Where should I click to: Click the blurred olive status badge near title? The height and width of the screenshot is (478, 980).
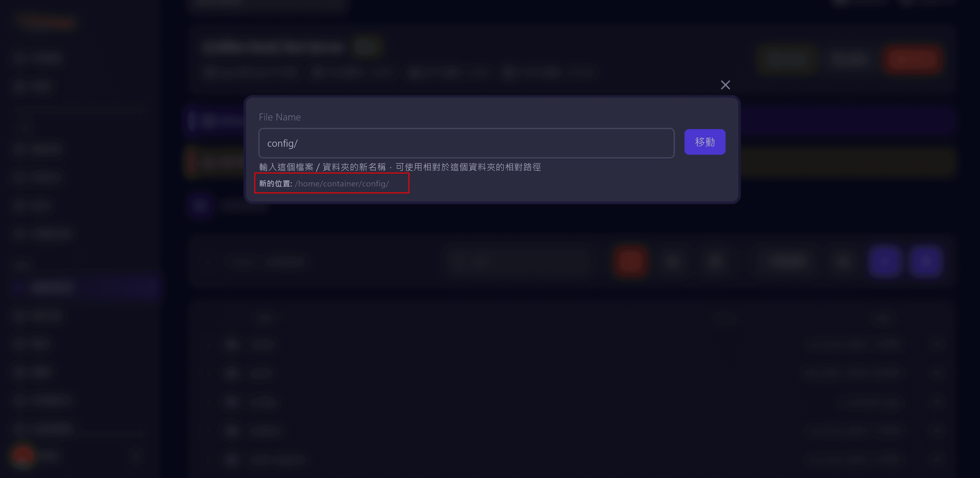pos(367,47)
